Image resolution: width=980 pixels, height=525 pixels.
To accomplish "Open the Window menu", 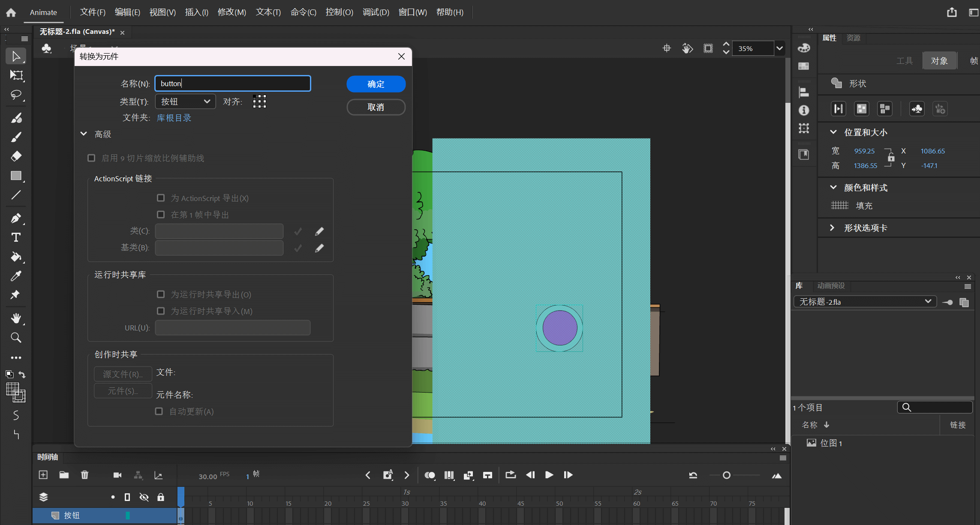I will tap(413, 12).
